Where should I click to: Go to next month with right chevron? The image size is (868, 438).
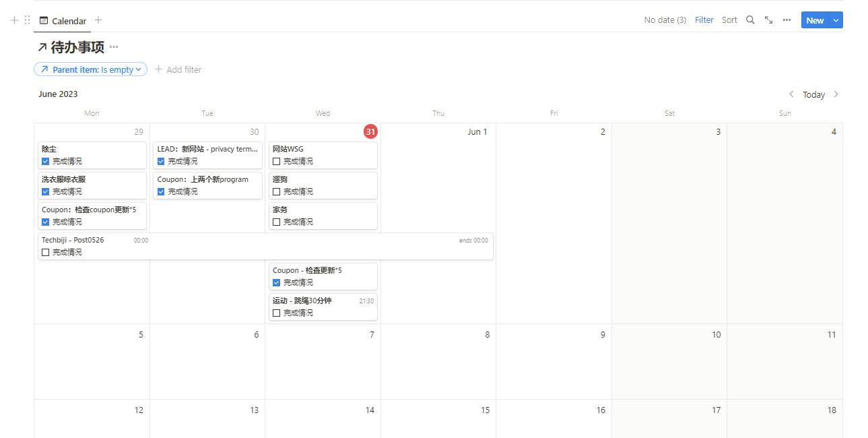click(x=836, y=94)
